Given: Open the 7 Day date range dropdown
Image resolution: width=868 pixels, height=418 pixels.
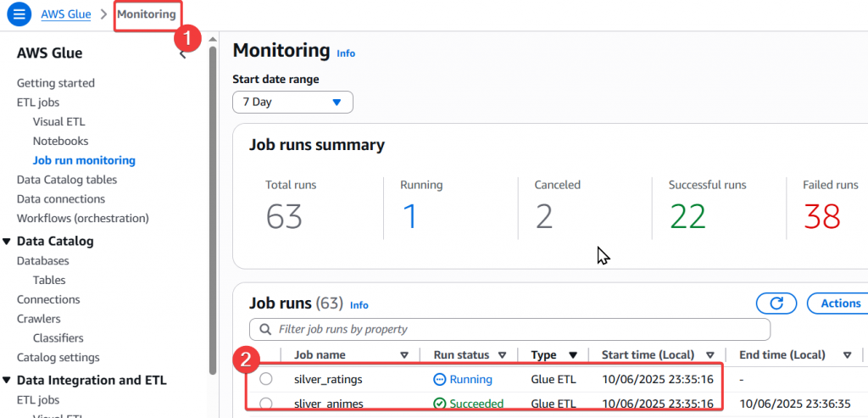Looking at the screenshot, I should pos(292,103).
